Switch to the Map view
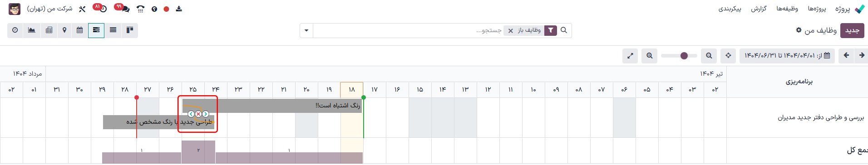Viewport: 868px width, 165px height. pos(64,30)
